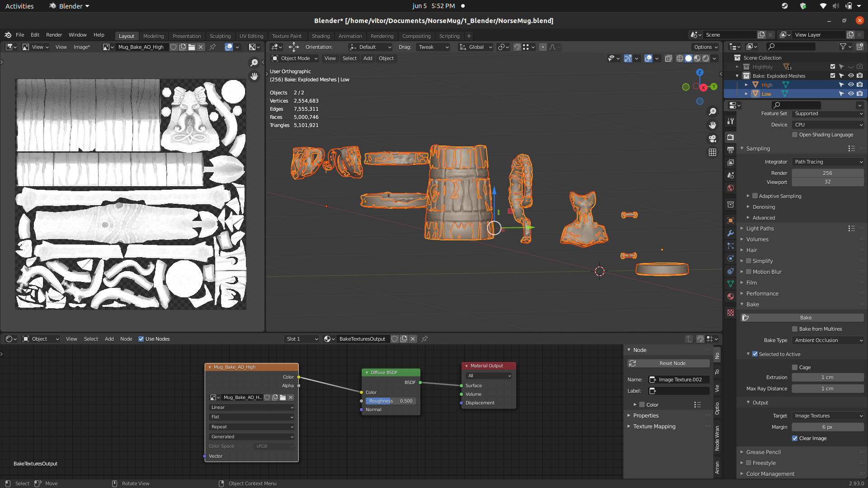This screenshot has height=488, width=868.
Task: Click the zoom magnifier icon in 3D viewport
Action: coord(712,112)
